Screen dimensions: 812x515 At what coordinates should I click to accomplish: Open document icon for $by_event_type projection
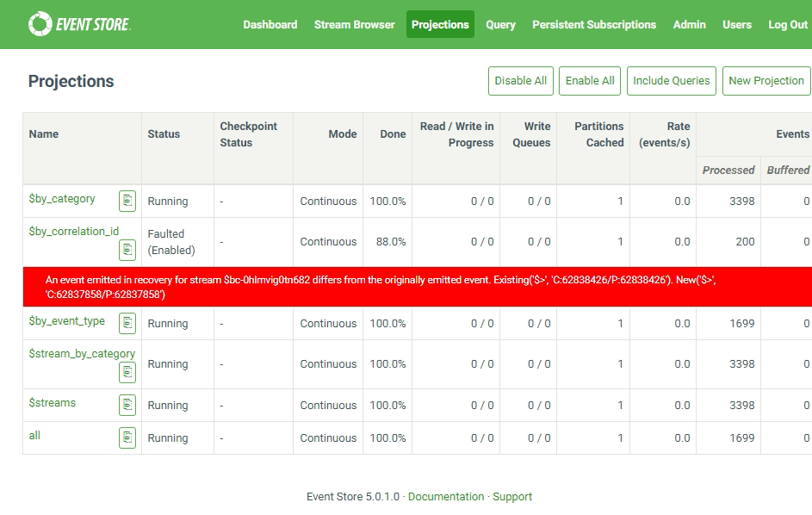tap(127, 323)
